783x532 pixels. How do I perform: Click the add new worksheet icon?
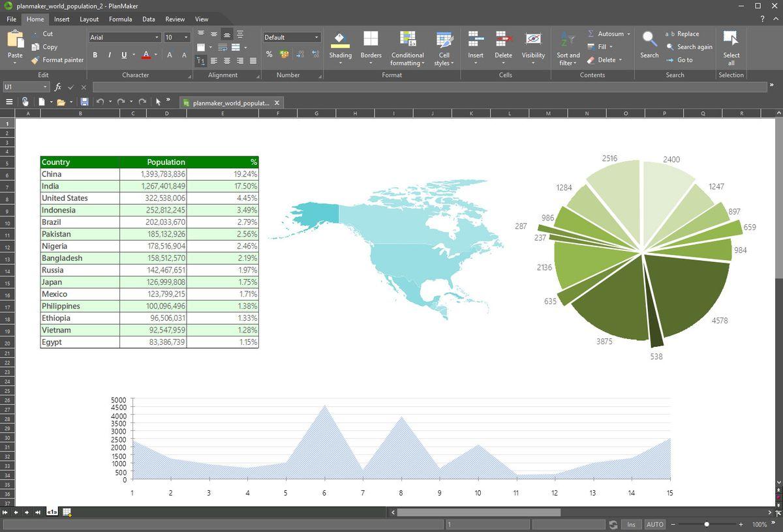tap(67, 512)
